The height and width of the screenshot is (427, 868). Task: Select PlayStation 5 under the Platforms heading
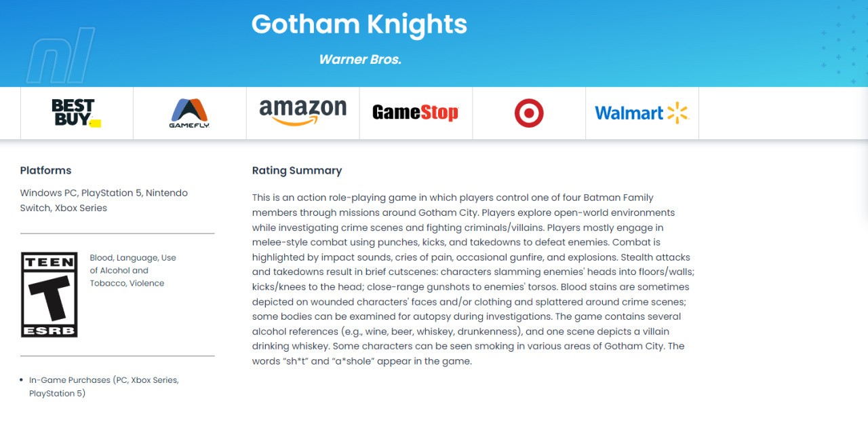pos(111,193)
